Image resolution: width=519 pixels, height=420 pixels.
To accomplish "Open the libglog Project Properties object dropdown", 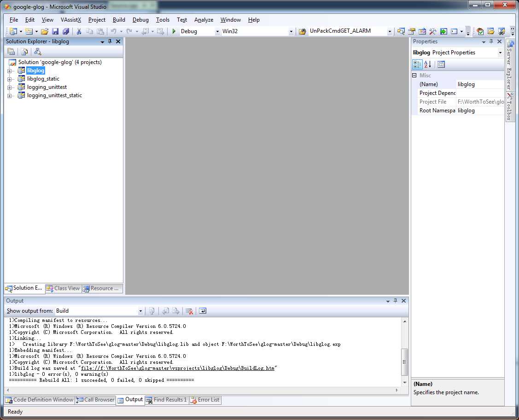I will pyautogui.click(x=500, y=52).
